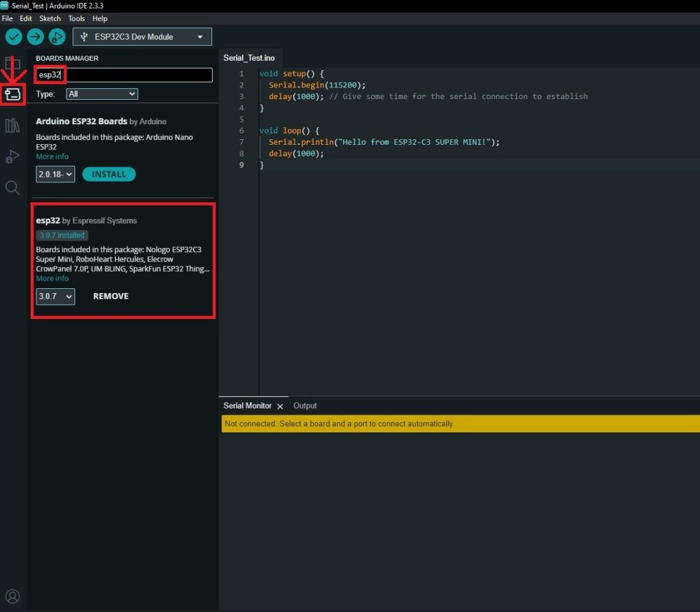Open the ESP32C3 Dev Module board selector
Screen dimensions: 700x612
142,37
